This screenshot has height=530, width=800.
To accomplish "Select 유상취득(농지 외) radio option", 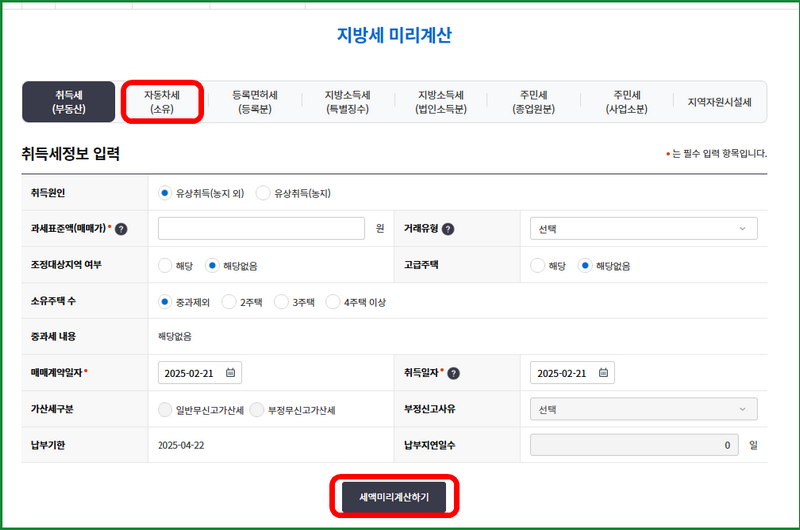I will coord(164,193).
